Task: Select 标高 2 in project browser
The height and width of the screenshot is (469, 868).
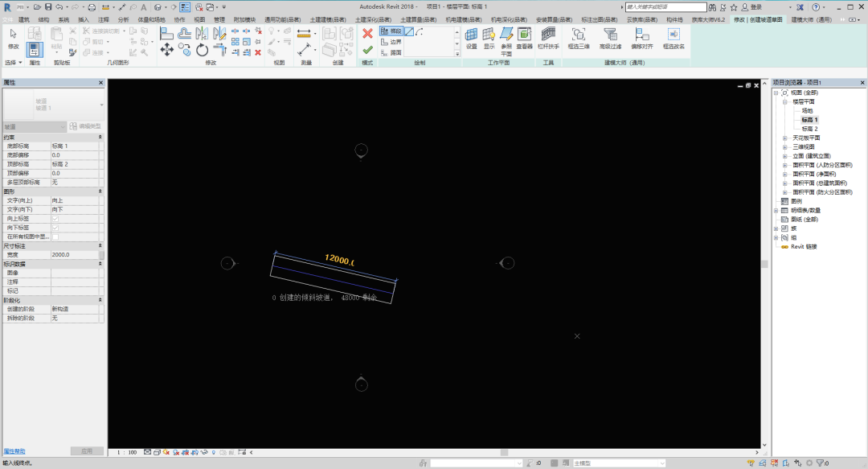Action: [809, 129]
